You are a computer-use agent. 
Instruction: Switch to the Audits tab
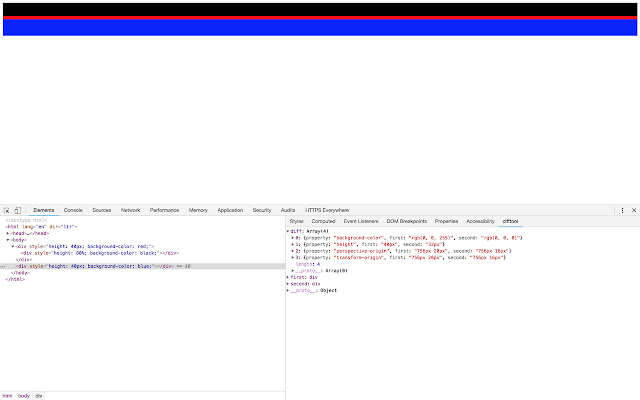tap(288, 210)
